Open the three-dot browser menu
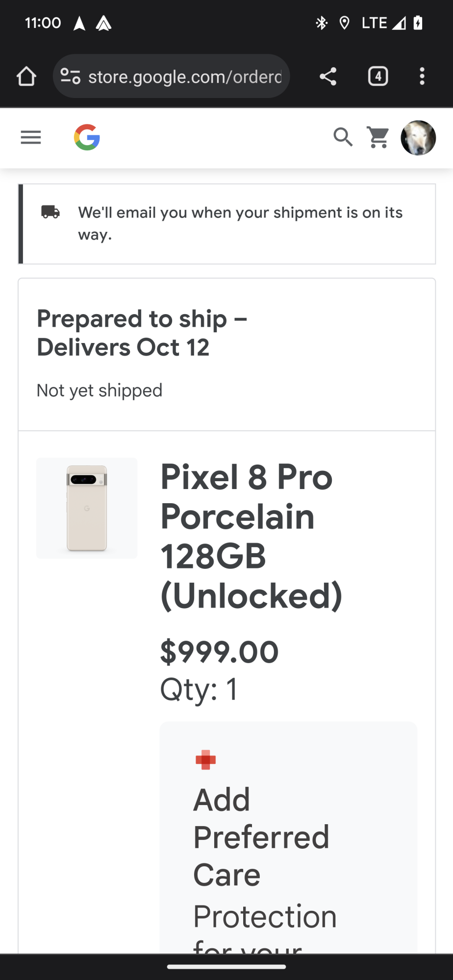This screenshot has height=980, width=453. pyautogui.click(x=422, y=76)
